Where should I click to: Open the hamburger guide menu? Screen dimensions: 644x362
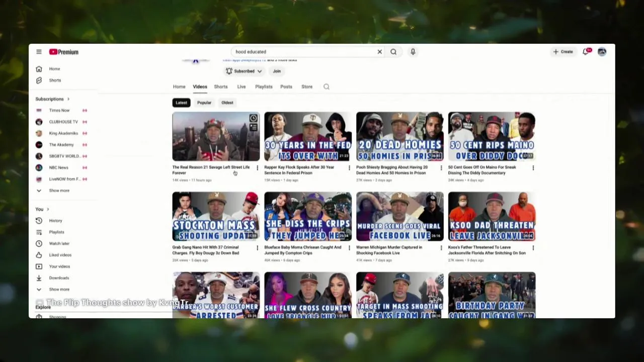(39, 52)
